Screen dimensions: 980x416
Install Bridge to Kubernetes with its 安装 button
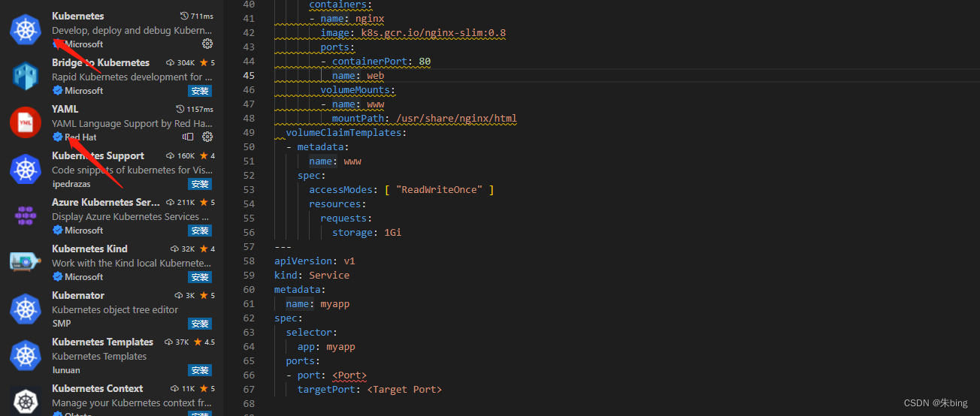coord(200,91)
